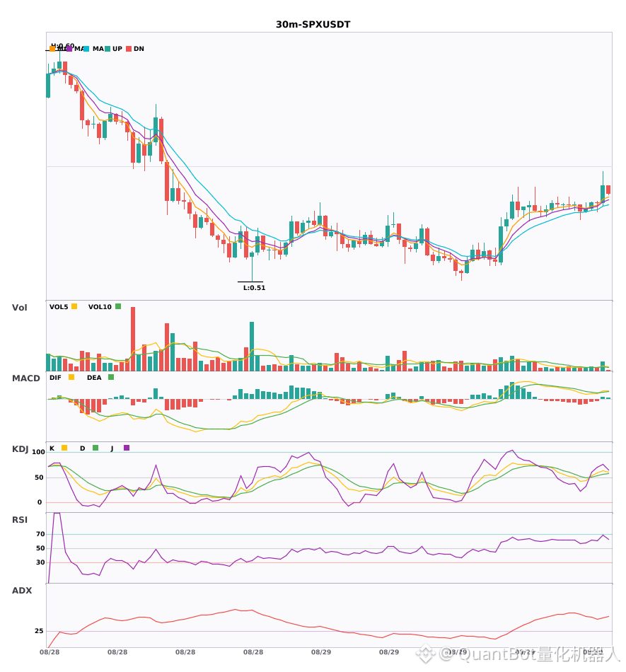Image resolution: width=626 pixels, height=672 pixels.
Task: Click the 30m-SPXUSDT chart title
Action: pos(313,25)
